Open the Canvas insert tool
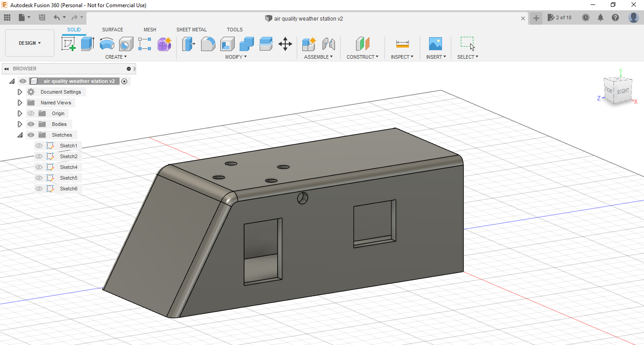 [435, 43]
